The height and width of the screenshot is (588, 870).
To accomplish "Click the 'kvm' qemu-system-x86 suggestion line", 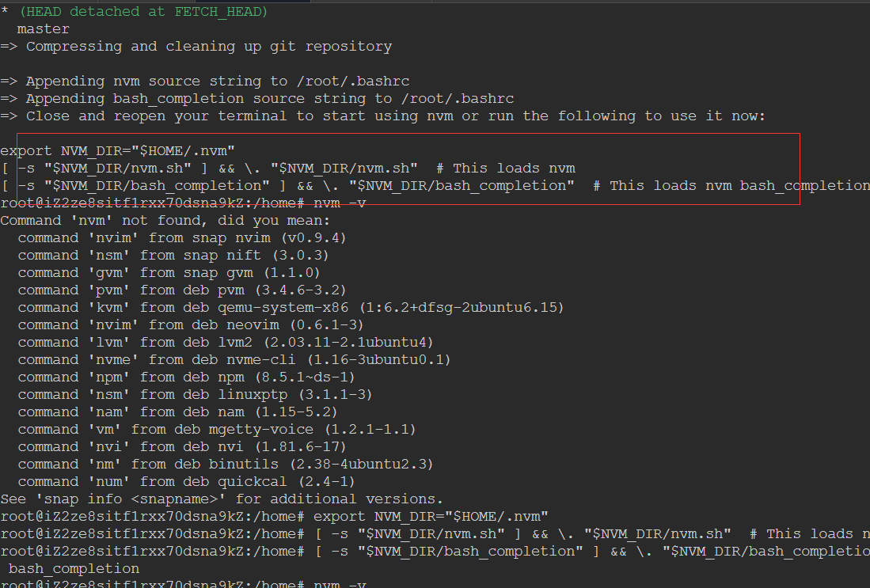I will tap(291, 308).
